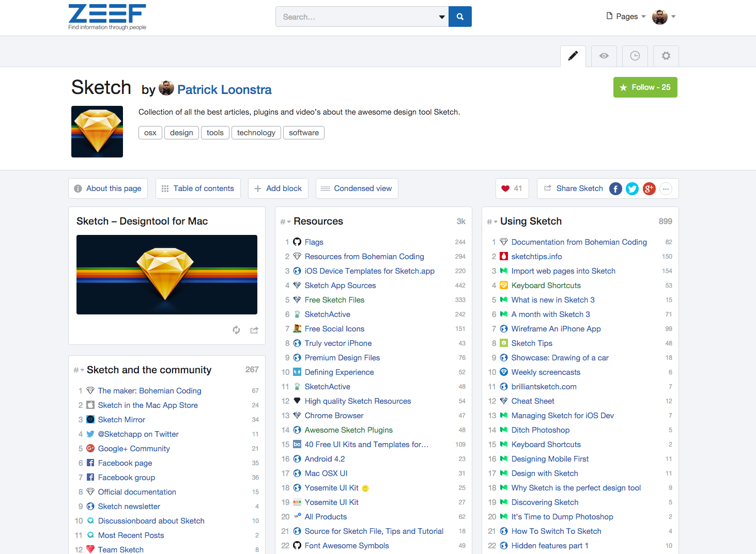This screenshot has height=554, width=756.
Task: Click the Follow - 25 button
Action: coord(645,87)
